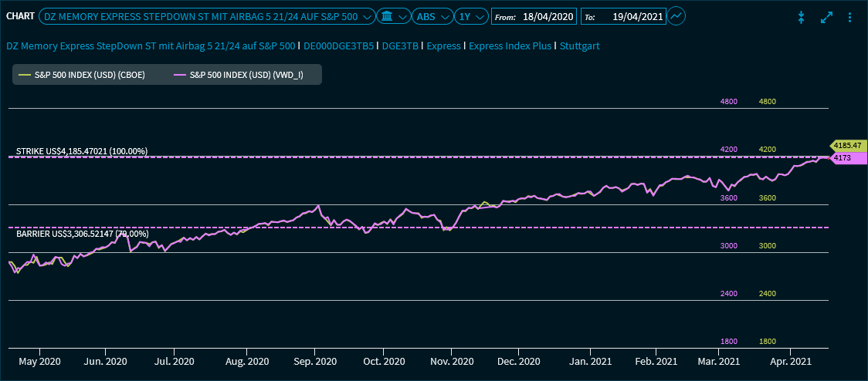868x381 pixels.
Task: Click the DGE3TB link
Action: pyautogui.click(x=400, y=46)
